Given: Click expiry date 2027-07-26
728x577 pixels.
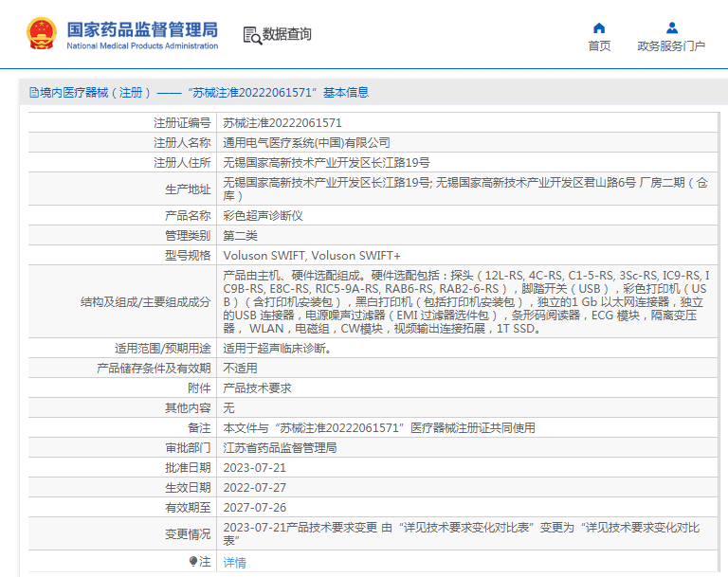Looking at the screenshot, I should (254, 508).
